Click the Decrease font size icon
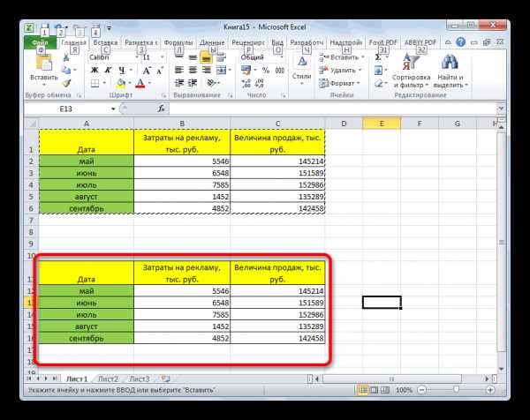The height and width of the screenshot is (420, 530). 160,71
